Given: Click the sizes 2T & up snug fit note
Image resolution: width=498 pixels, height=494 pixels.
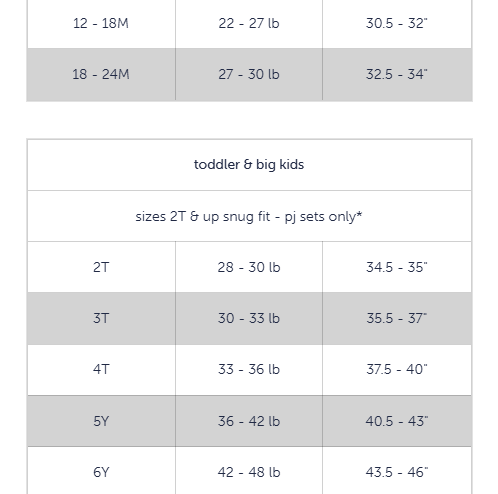Looking at the screenshot, I should (x=249, y=216).
